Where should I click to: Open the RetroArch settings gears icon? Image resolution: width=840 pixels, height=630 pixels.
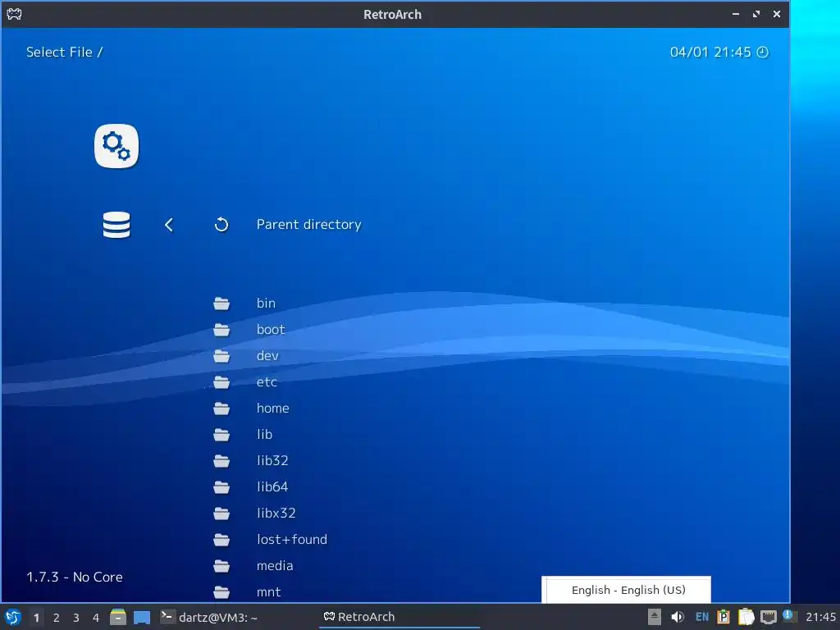coord(116,146)
